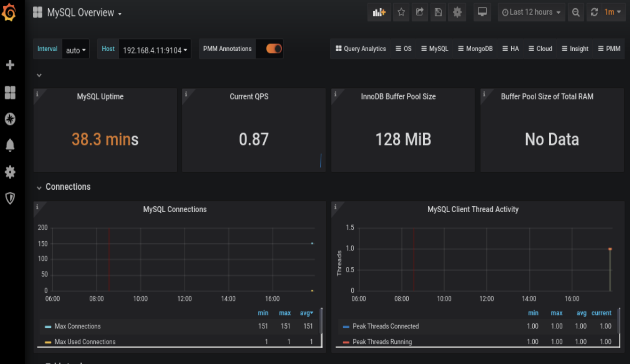630x364 pixels.
Task: Open the MongoDB dashboards menu
Action: (x=475, y=49)
